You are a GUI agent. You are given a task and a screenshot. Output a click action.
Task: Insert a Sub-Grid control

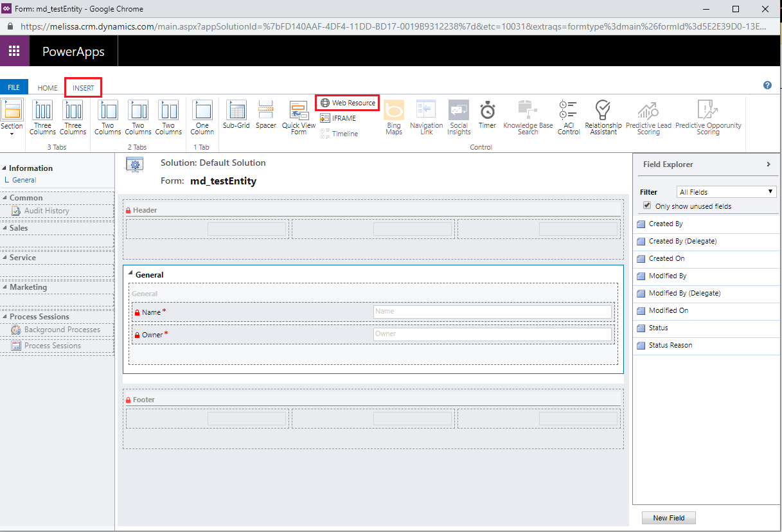tap(236, 115)
